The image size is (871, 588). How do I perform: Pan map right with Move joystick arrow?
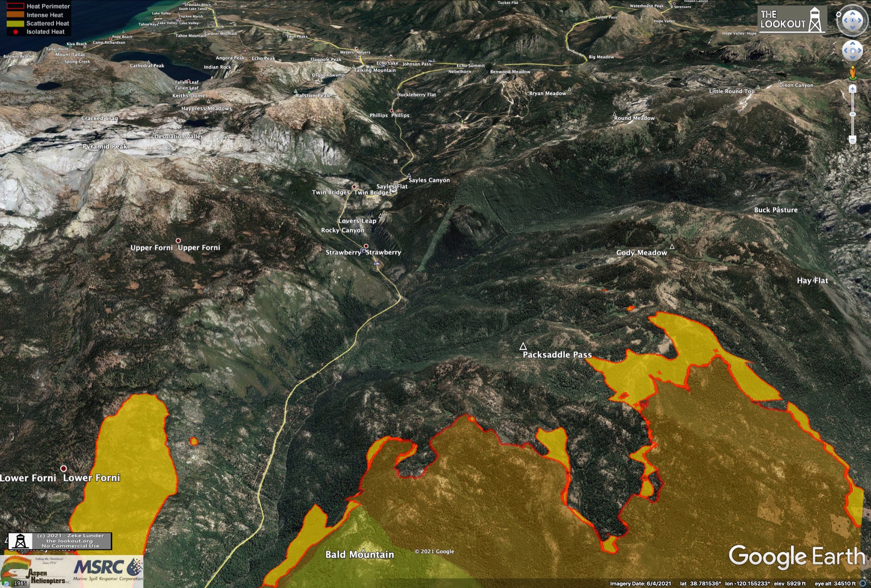point(860,51)
